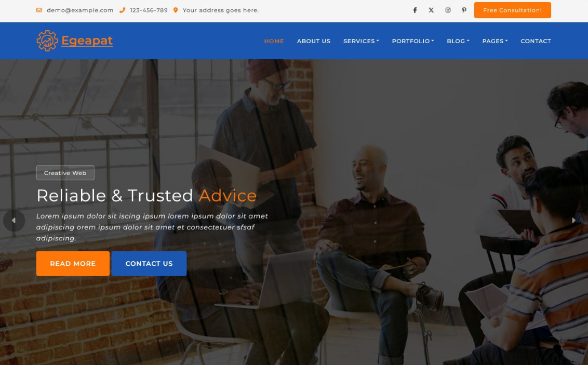Screen dimensions: 588x365
Task: Click the location pin icon
Action: coord(176,10)
